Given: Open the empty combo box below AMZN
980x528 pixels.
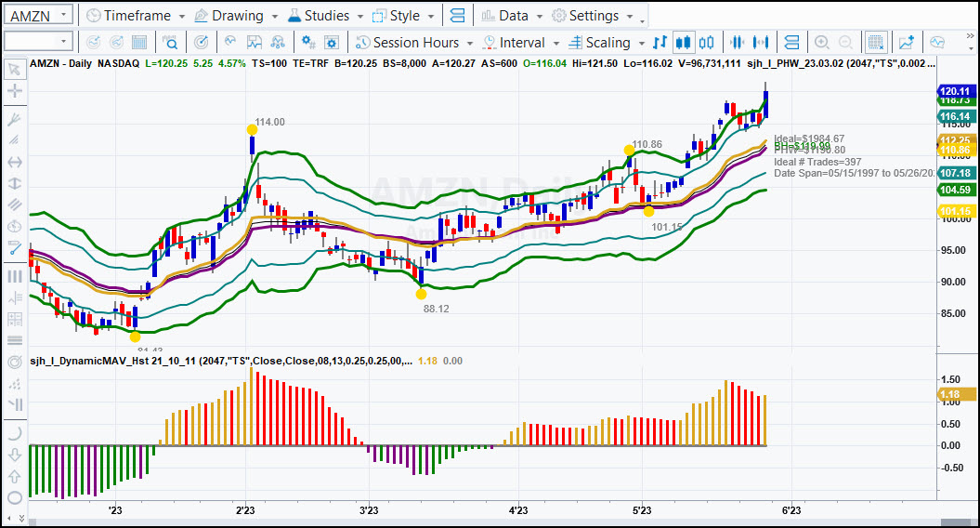Looking at the screenshot, I should (x=38, y=42).
